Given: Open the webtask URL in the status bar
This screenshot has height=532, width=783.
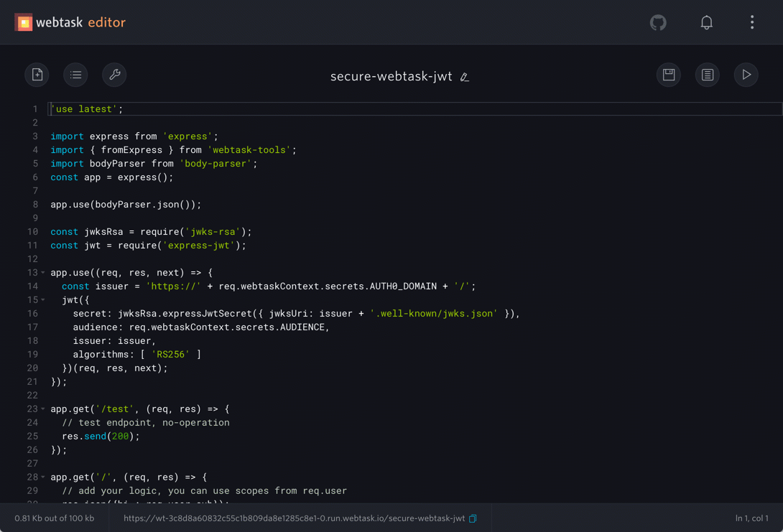Looking at the screenshot, I should click(x=294, y=518).
